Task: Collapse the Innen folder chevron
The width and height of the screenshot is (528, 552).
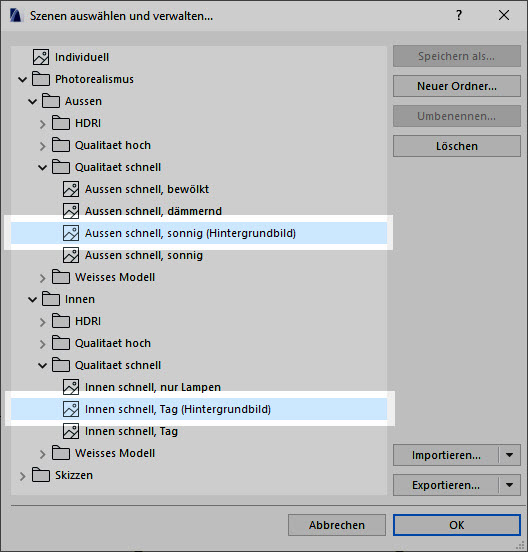Action: (32, 300)
